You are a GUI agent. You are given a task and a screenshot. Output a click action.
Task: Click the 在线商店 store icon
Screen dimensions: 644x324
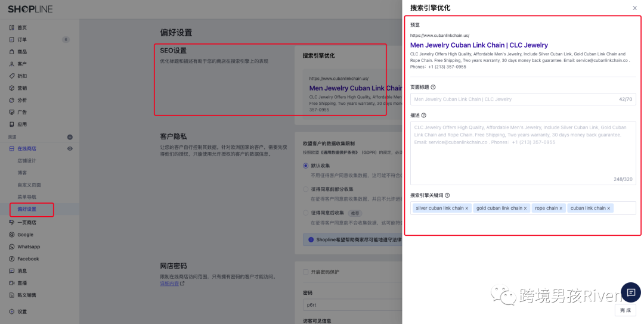click(x=12, y=148)
